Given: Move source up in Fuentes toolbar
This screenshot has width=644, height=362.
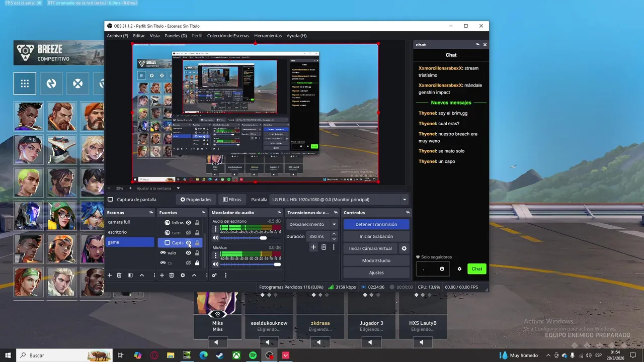Looking at the screenshot, I should (194, 275).
